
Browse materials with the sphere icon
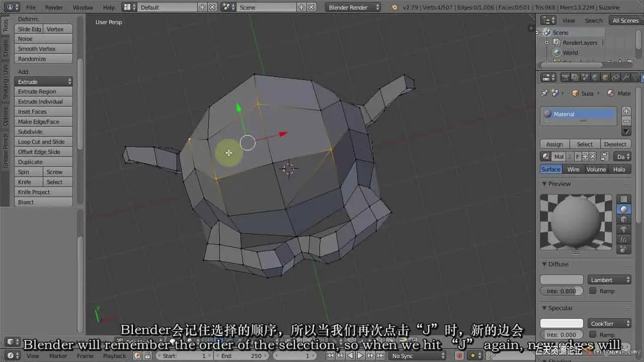click(546, 156)
